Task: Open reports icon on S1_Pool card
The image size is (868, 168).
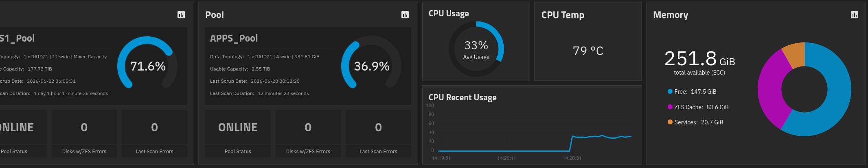Action: click(x=181, y=15)
